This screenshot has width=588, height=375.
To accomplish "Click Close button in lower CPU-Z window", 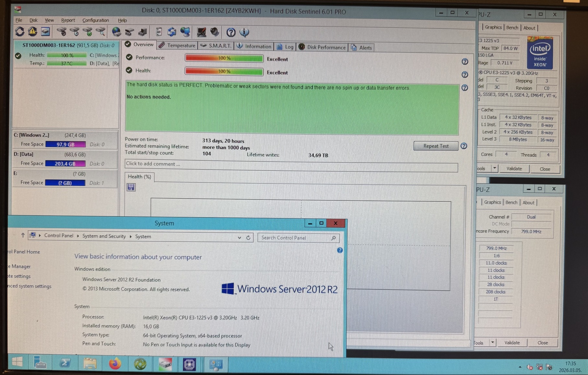I will 543,343.
